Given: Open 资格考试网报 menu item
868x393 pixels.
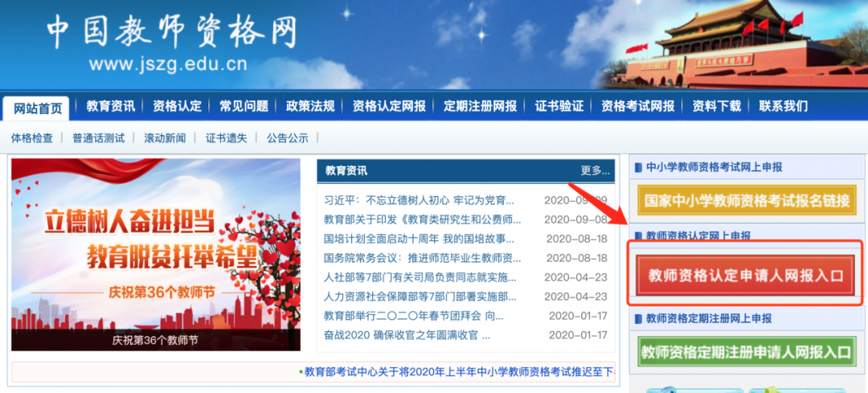Looking at the screenshot, I should coord(637,106).
